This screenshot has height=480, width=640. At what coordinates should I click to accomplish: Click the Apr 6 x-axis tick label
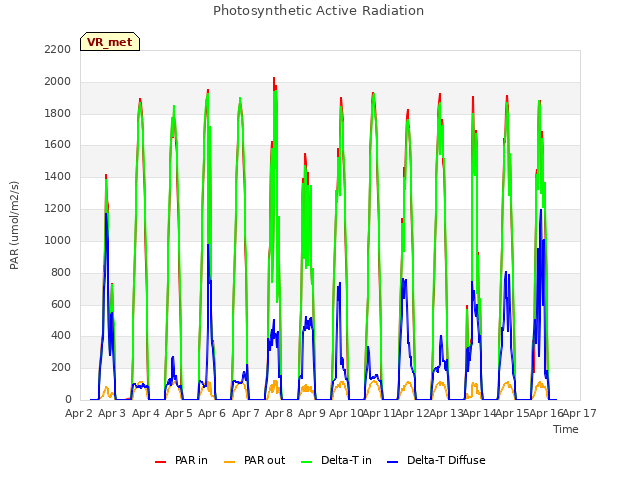coord(212,413)
